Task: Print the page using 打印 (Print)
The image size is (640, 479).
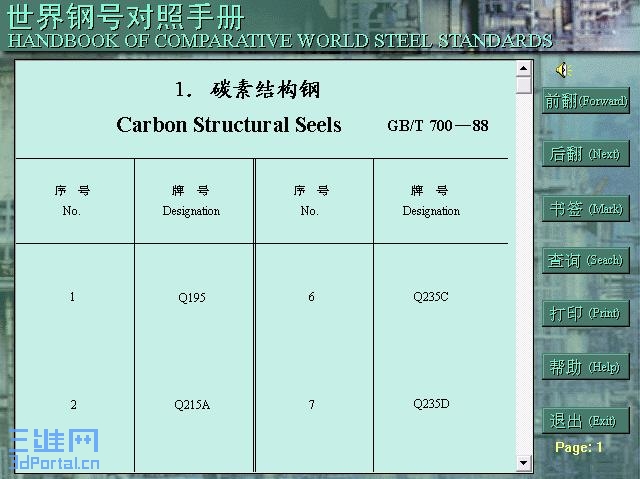Action: point(586,313)
